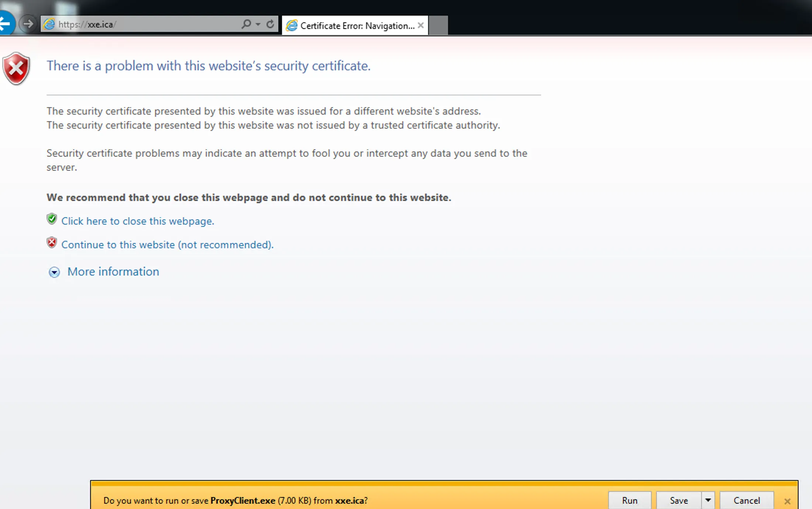Click the large red shield error icon

16,69
